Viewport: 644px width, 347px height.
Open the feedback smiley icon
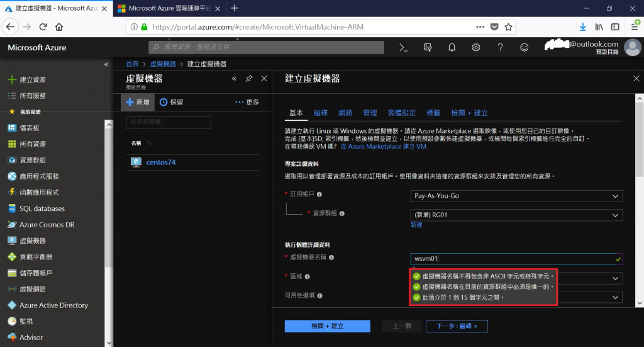click(x=524, y=48)
